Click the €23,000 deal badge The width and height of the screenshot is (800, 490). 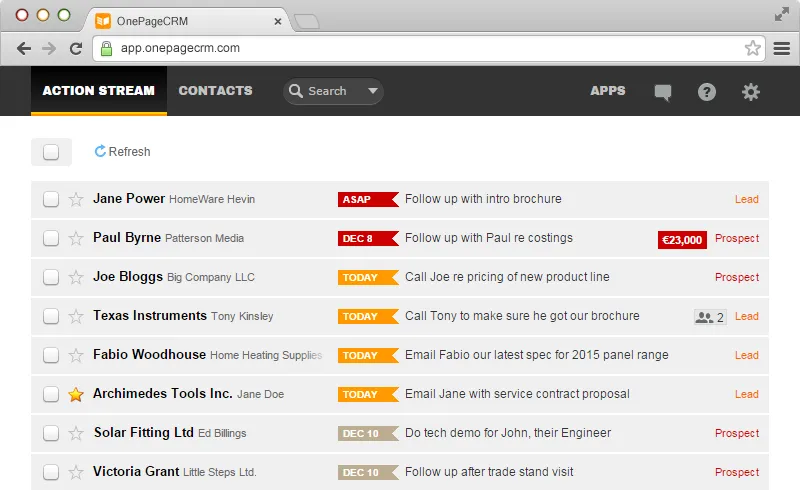pyautogui.click(x=682, y=240)
